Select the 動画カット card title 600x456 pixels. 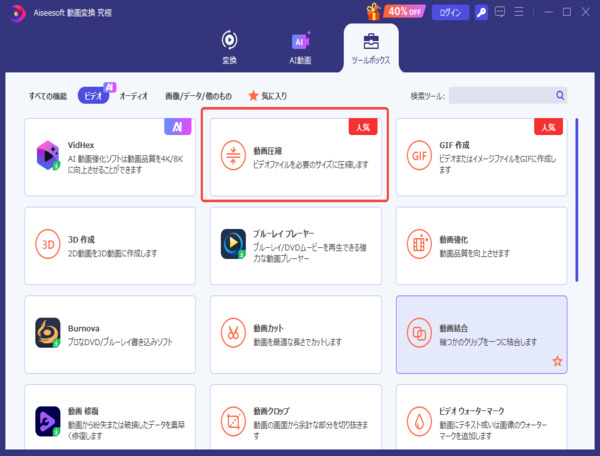(268, 329)
